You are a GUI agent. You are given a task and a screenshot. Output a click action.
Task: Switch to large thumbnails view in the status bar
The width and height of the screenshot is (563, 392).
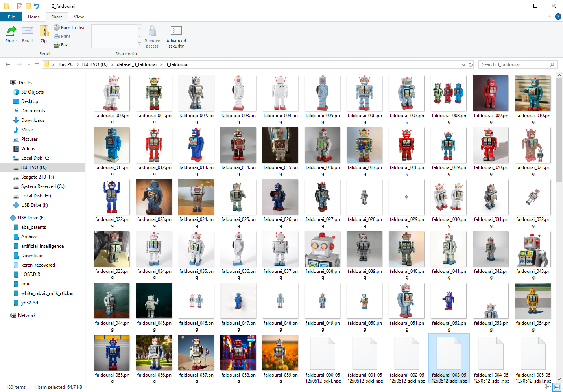[556, 387]
